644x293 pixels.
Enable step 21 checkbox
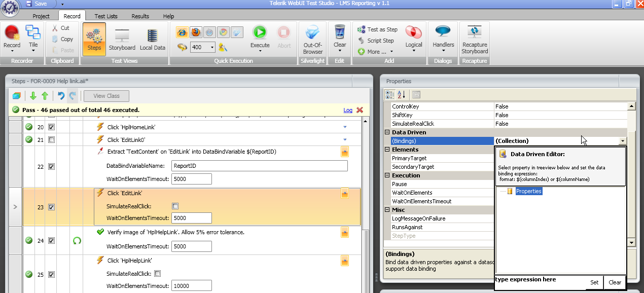[x=51, y=139]
